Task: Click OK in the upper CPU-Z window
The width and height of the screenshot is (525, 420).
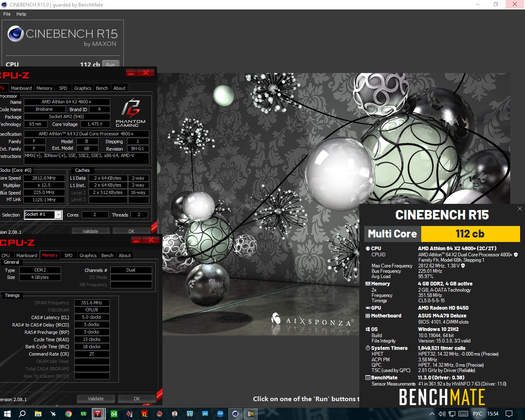Action: (x=132, y=231)
